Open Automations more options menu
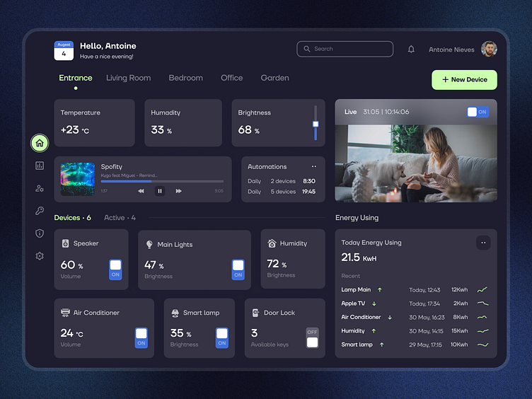532x399 pixels. (x=313, y=167)
